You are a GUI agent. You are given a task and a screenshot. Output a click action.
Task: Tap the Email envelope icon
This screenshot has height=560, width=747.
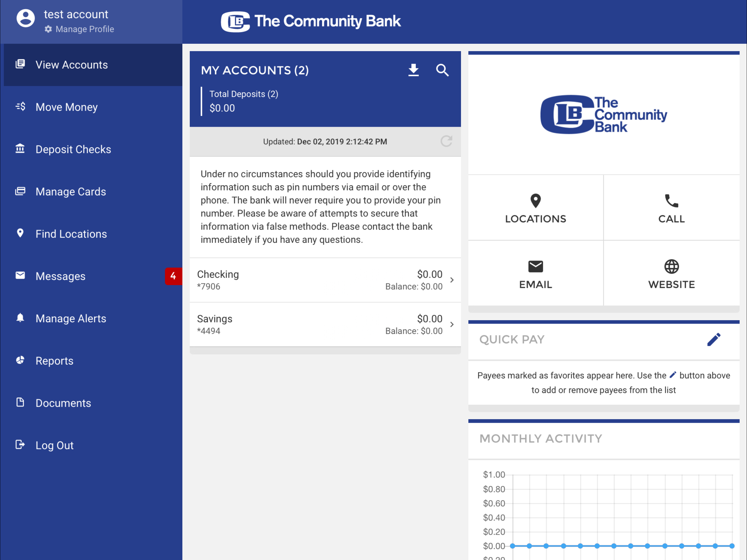[535, 267]
